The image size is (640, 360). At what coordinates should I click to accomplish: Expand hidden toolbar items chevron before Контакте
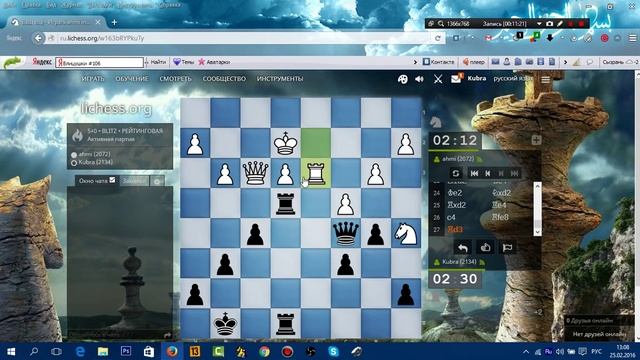pyautogui.click(x=416, y=62)
